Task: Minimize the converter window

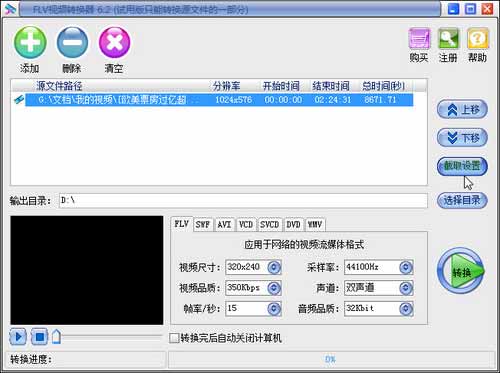Action: click(x=453, y=9)
